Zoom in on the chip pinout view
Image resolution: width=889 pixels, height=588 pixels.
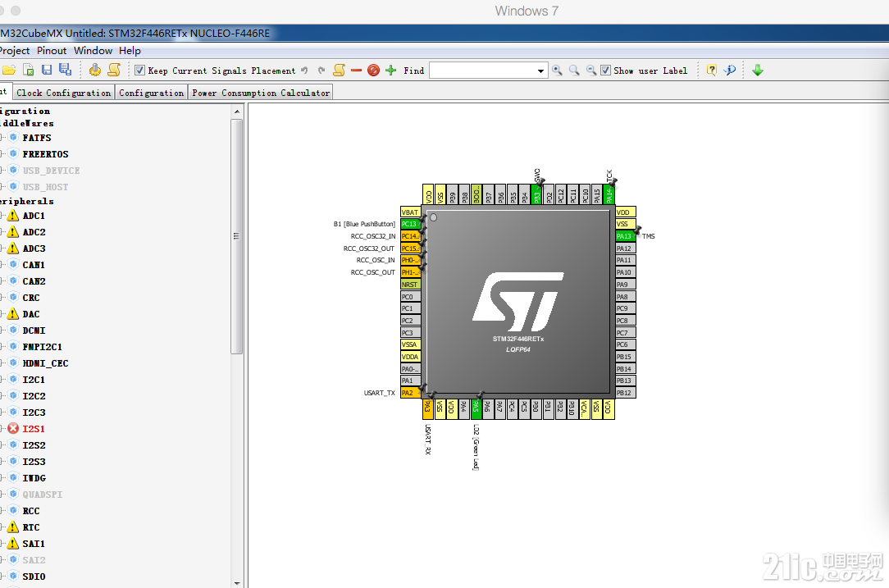558,70
